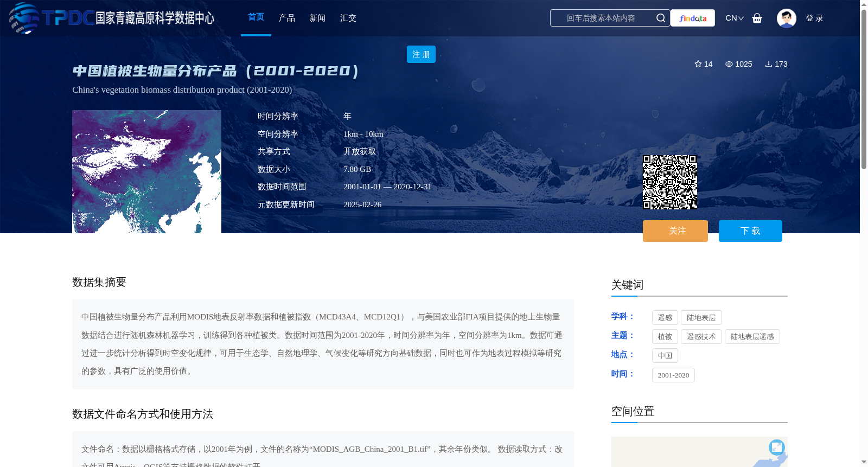868x467 pixels.
Task: Click the English dataset title text
Action: point(182,90)
